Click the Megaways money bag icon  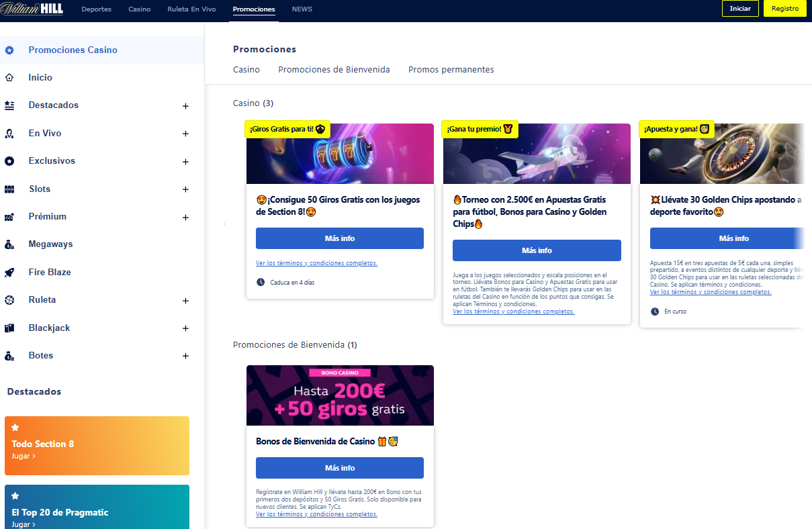[9, 244]
